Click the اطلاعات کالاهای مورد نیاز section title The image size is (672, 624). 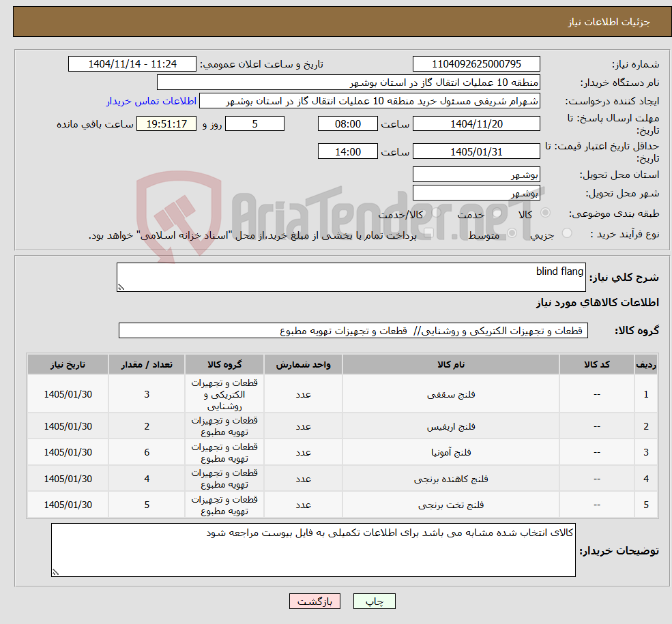pyautogui.click(x=598, y=302)
